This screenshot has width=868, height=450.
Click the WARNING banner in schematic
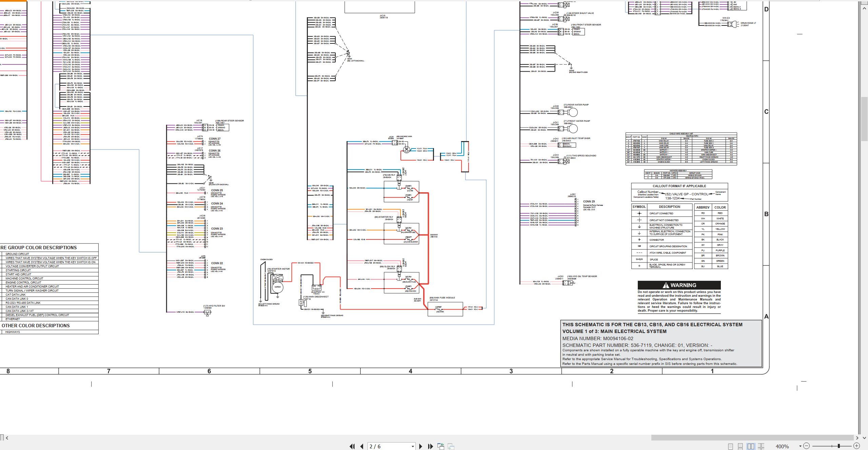pos(679,285)
